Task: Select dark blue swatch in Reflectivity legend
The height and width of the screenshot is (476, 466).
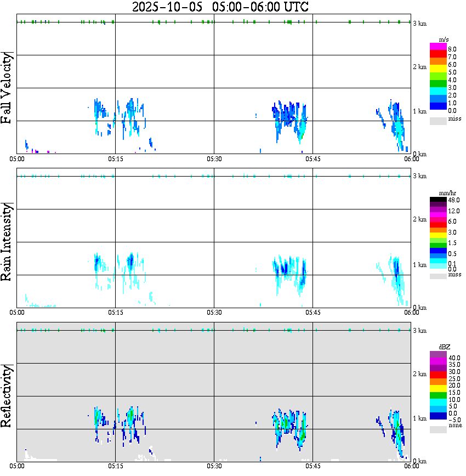Action: click(438, 416)
